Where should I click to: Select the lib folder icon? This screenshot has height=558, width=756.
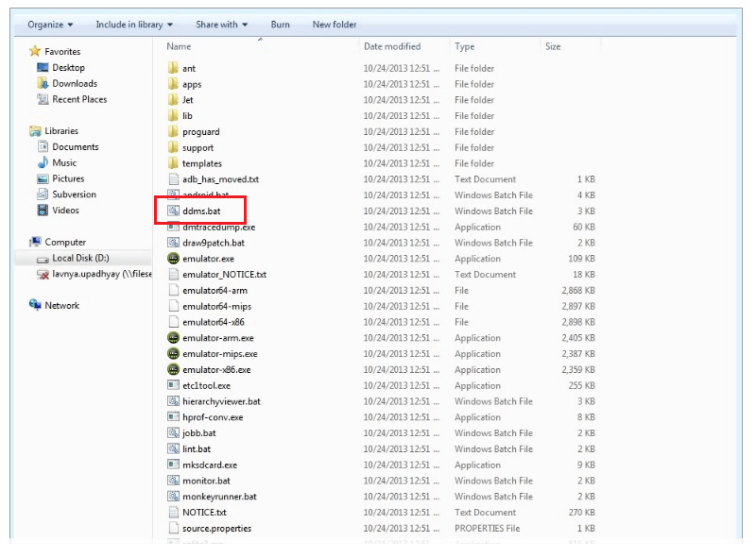(x=173, y=115)
